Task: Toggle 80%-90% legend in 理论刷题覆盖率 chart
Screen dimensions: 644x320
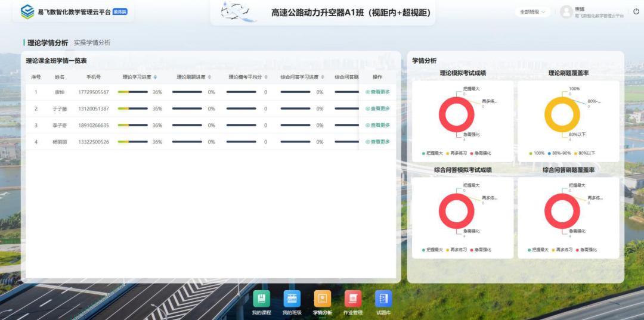Action: coord(559,153)
